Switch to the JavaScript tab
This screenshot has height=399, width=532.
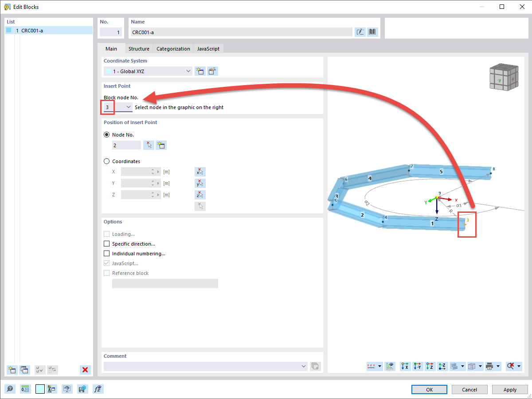pyautogui.click(x=208, y=49)
